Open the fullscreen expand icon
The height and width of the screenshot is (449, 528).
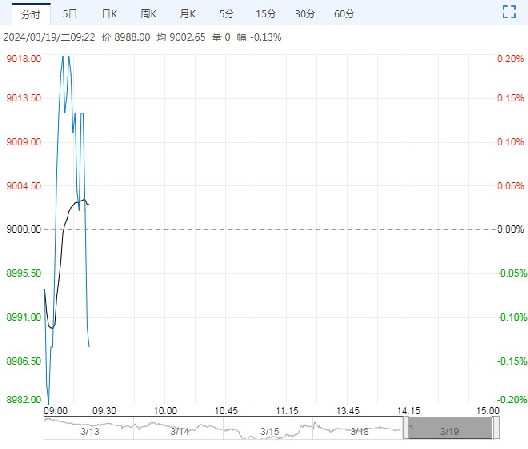(x=509, y=12)
